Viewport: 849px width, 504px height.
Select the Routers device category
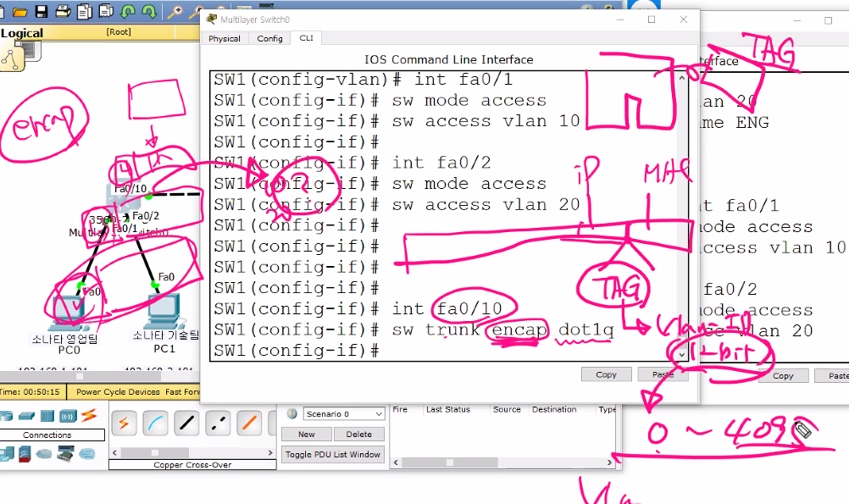6,416
